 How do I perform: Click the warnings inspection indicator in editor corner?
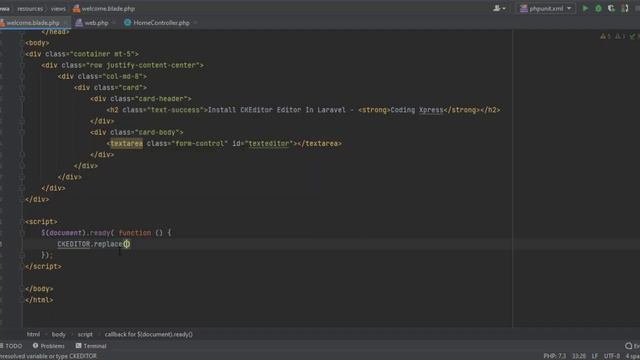606,36
